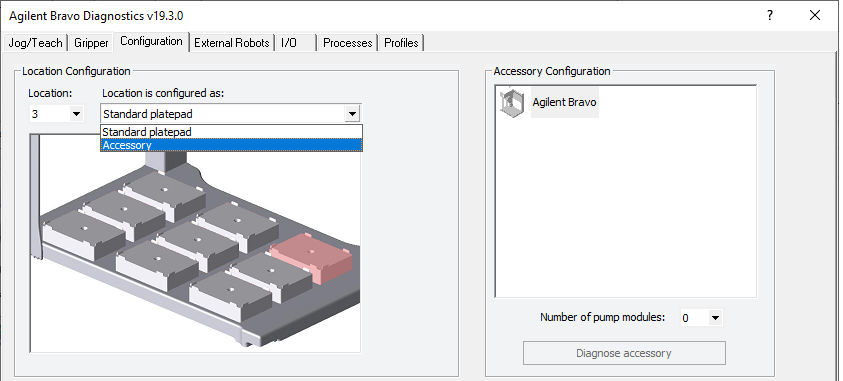Expand the Number of pump modules dropdown

pos(715,318)
